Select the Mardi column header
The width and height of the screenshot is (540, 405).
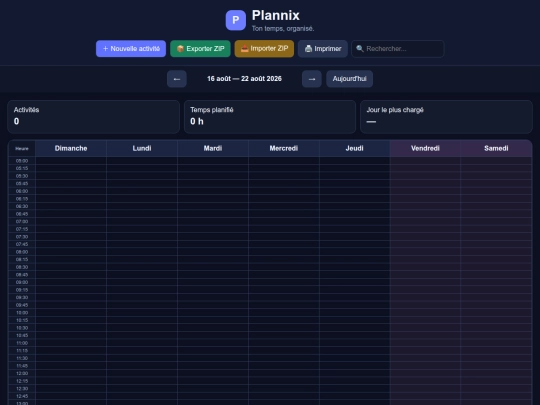(213, 148)
